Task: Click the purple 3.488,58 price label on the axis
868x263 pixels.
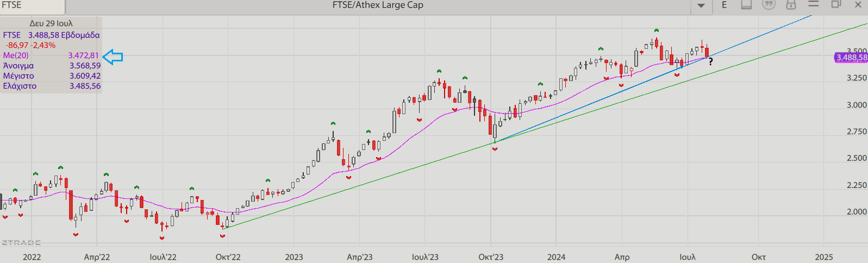Action: (851, 57)
